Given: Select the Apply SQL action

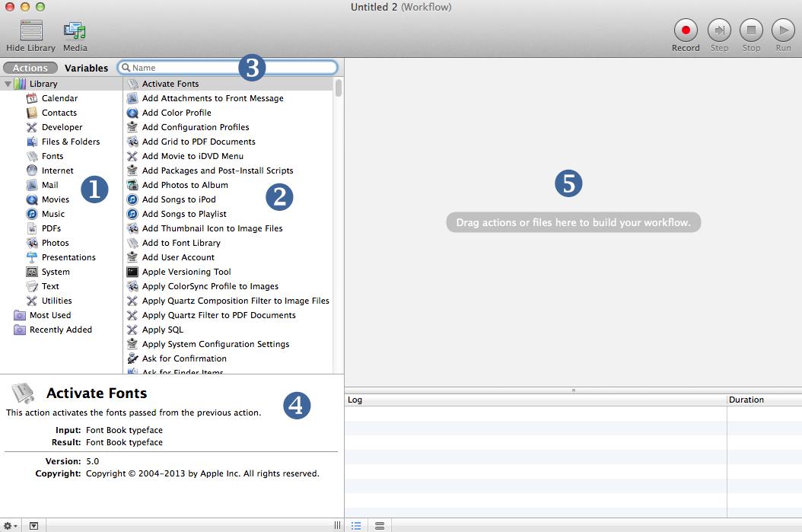Looking at the screenshot, I should (228, 330).
